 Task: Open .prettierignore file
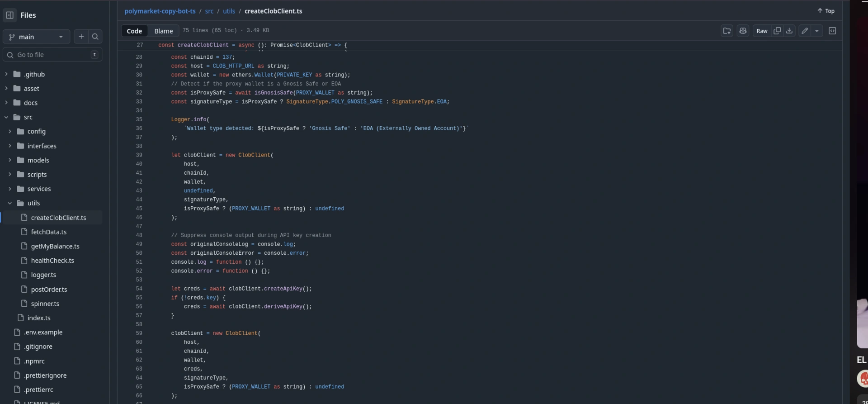45,375
